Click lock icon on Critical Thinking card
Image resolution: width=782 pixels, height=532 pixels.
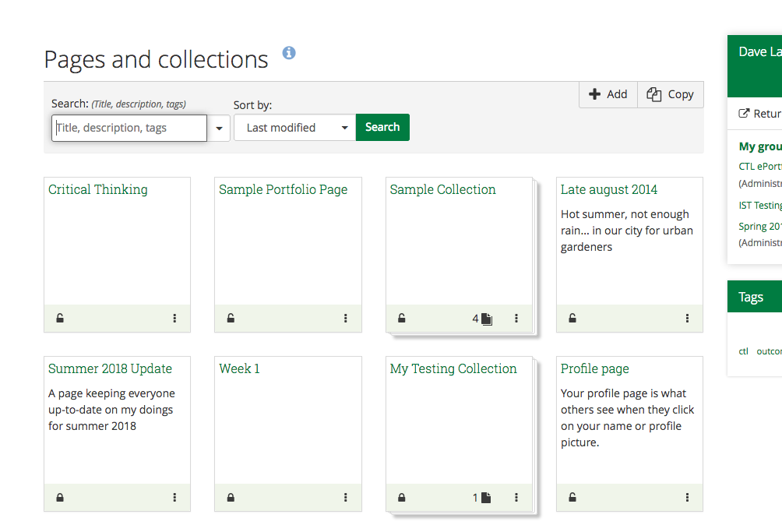pos(60,318)
